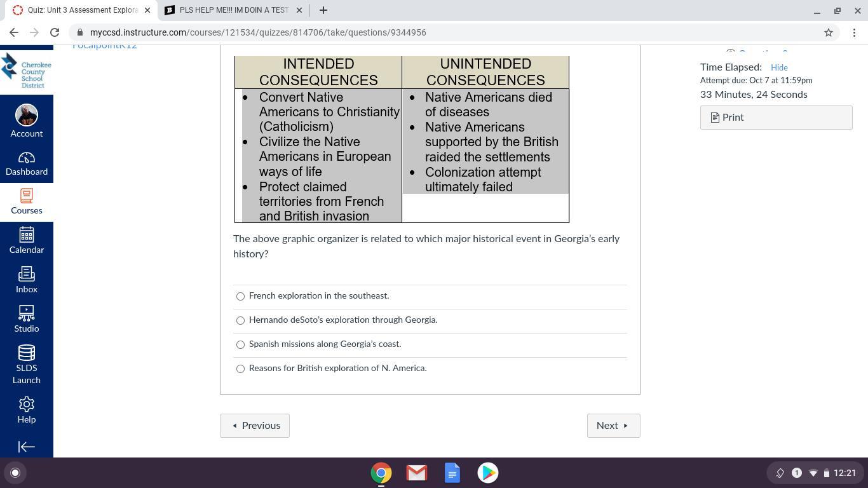
Task: Click the 'Attempt due: Oct 7' text
Action: (x=756, y=81)
